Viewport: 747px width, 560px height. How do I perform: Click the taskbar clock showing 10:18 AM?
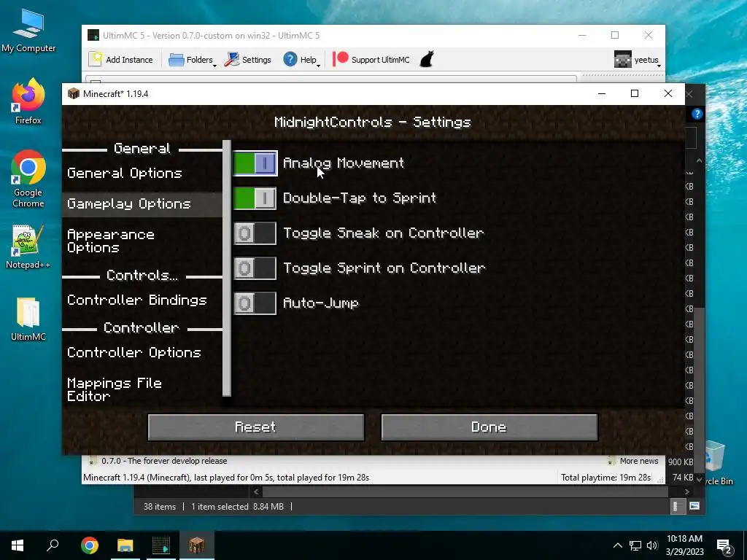(x=684, y=545)
